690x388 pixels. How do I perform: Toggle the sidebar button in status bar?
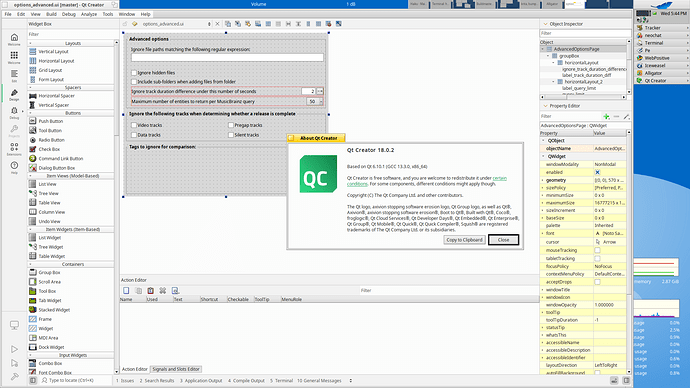coord(33,381)
